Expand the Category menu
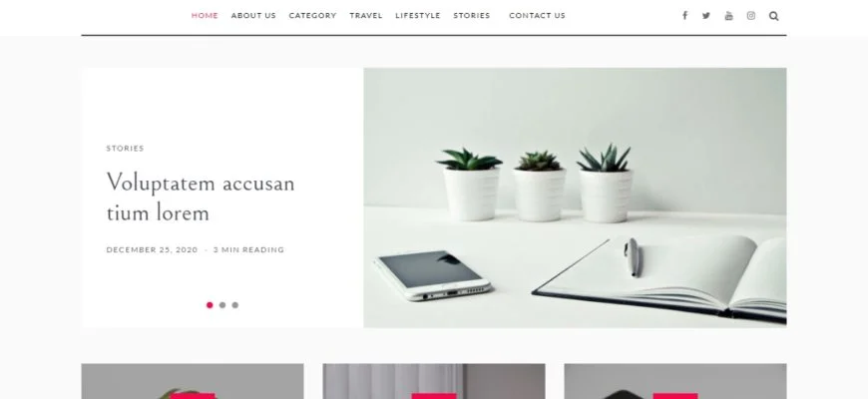Viewport: 868px width, 399px height. click(x=312, y=16)
